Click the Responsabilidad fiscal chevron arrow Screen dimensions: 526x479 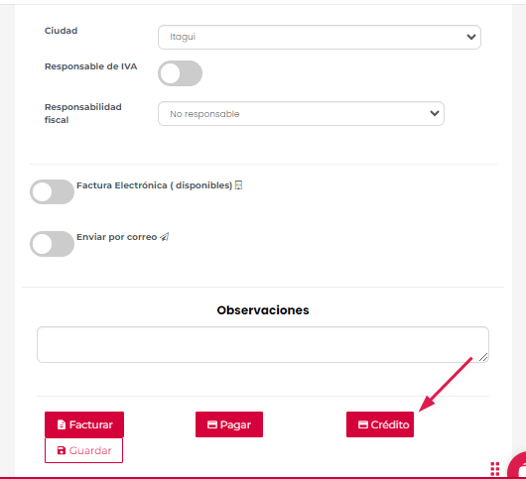(435, 113)
